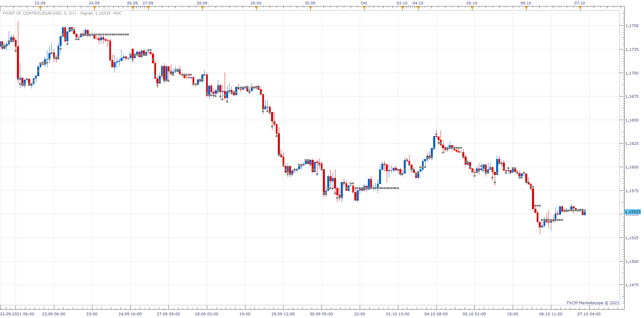Click the Oct month label on top axis
The height and width of the screenshot is (318, 644).
(364, 3)
